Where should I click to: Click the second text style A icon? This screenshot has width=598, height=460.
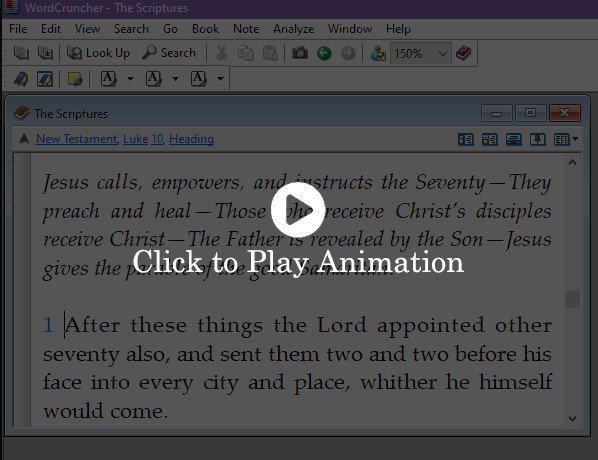pyautogui.click(x=154, y=79)
